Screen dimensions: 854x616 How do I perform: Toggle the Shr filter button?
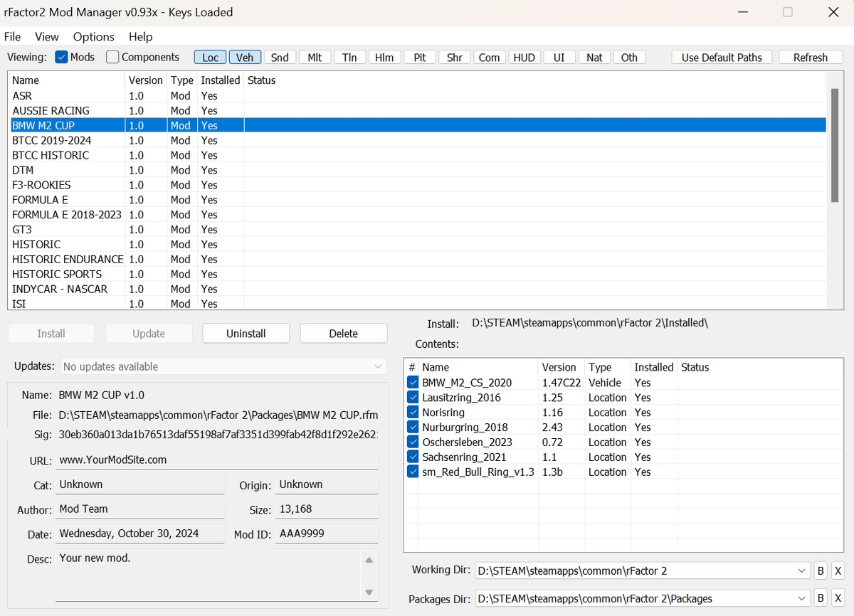coord(455,58)
